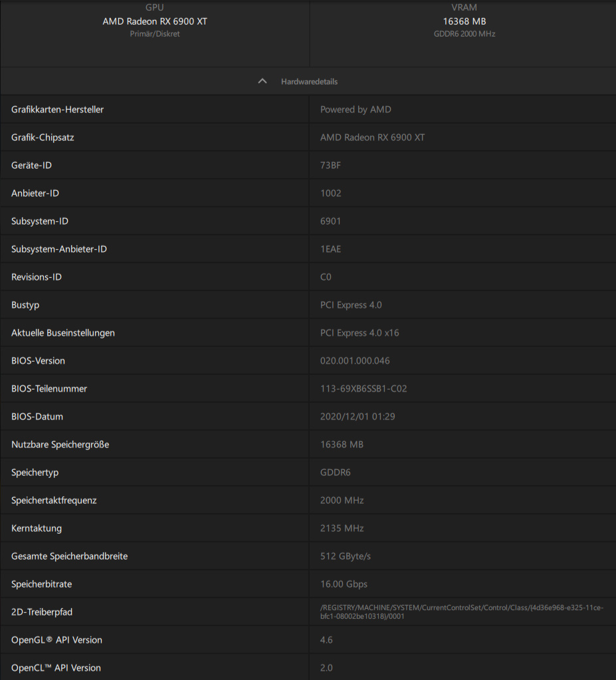This screenshot has width=616, height=680.
Task: Select the VRAM 16368 MB header value
Action: pos(464,21)
